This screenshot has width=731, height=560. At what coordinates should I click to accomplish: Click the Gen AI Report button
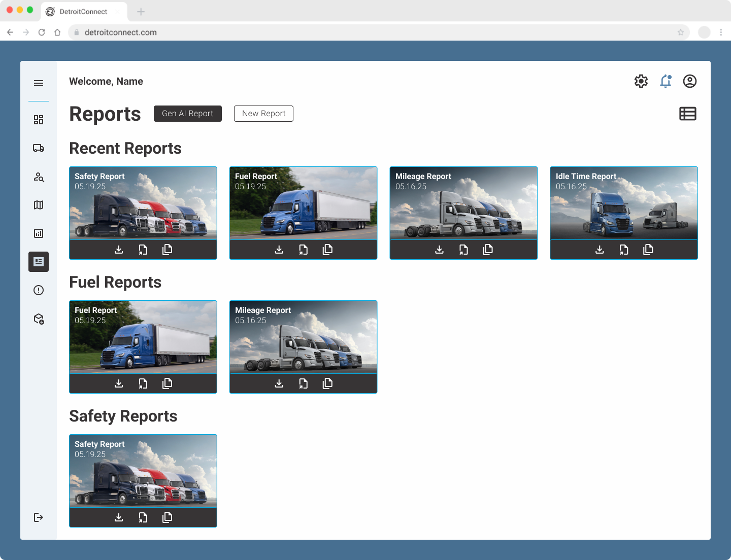click(x=187, y=114)
